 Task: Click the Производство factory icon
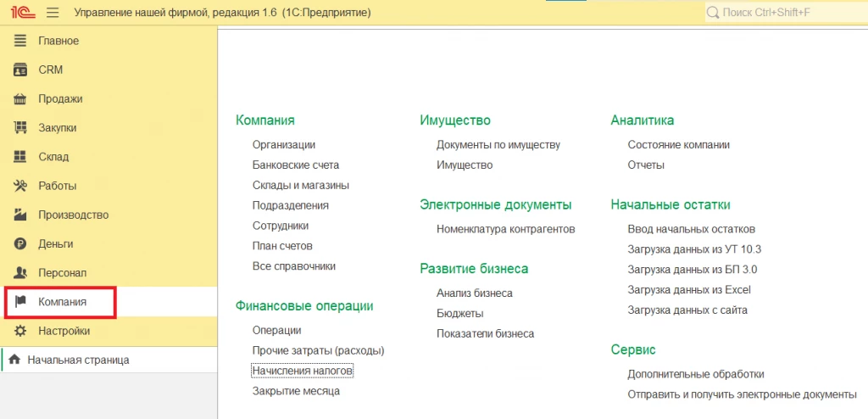click(x=20, y=215)
